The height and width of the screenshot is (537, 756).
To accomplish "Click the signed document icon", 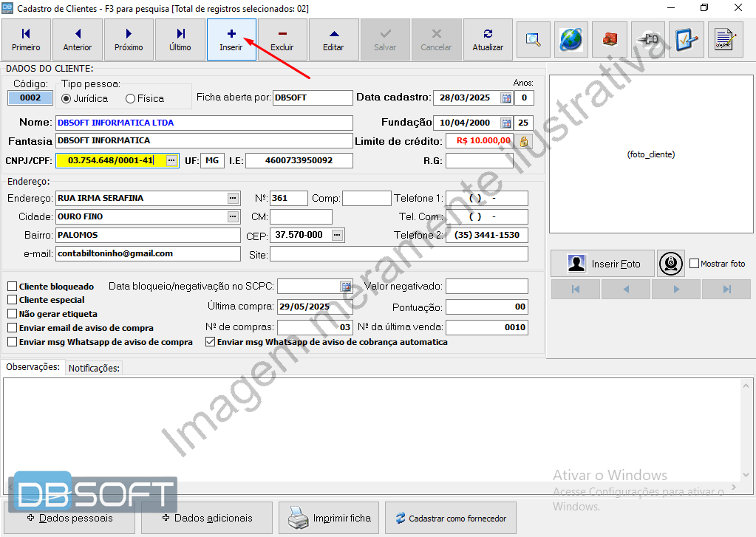I will point(725,40).
